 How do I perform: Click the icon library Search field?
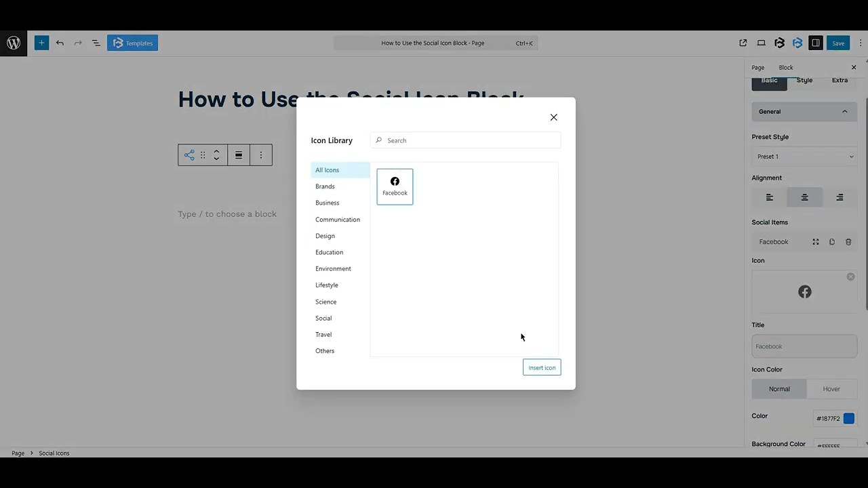click(x=465, y=140)
